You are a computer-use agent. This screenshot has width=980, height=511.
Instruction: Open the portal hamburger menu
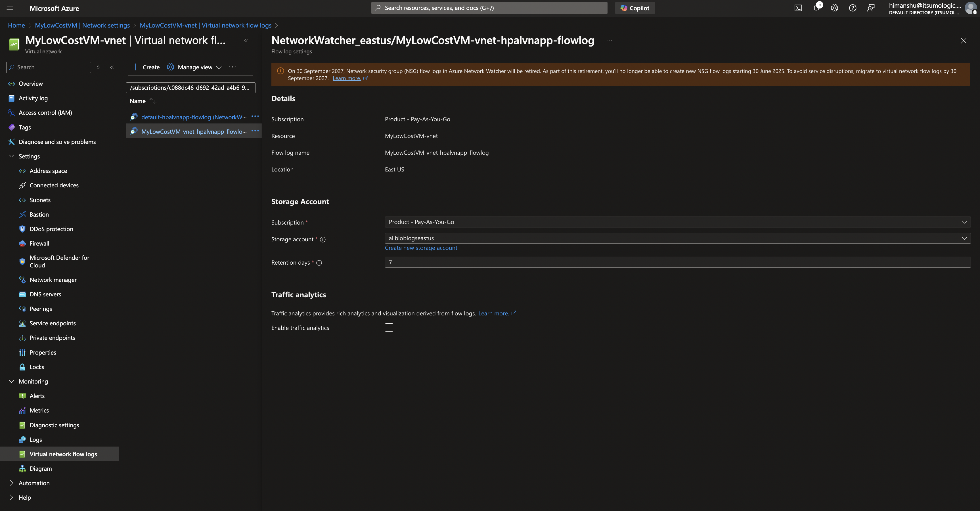(10, 8)
